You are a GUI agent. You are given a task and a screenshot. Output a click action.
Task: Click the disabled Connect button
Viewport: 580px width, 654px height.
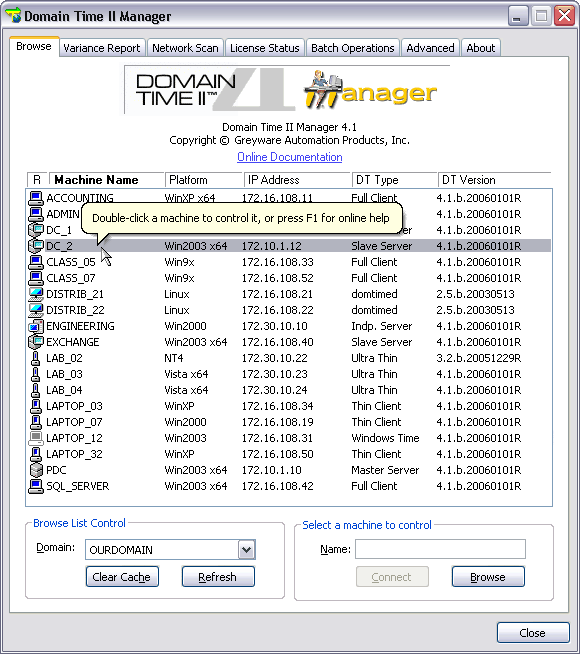point(392,577)
